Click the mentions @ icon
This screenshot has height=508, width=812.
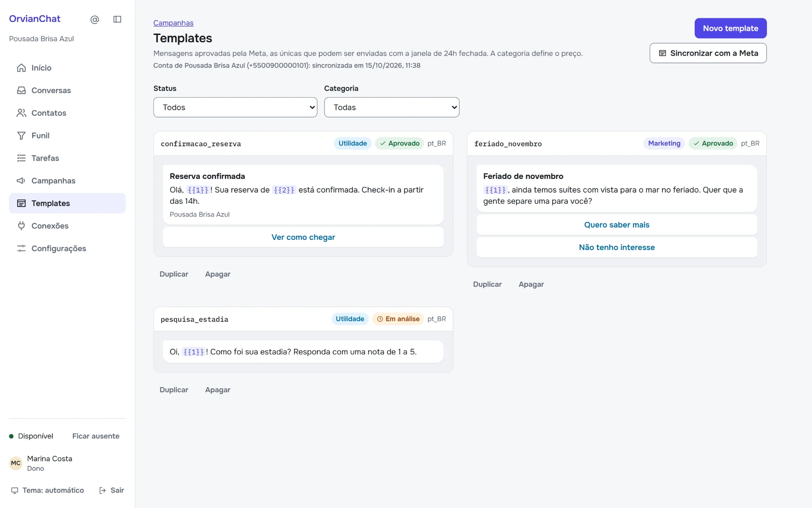tap(95, 20)
